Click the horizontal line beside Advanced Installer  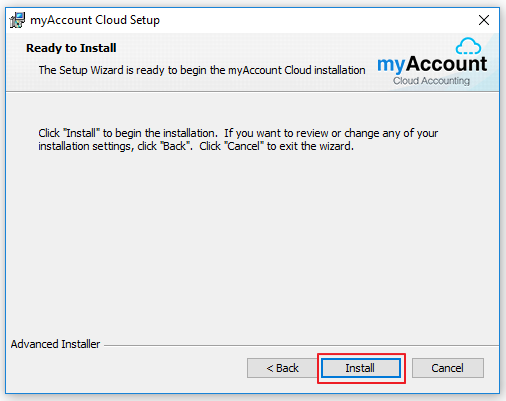click(x=301, y=345)
